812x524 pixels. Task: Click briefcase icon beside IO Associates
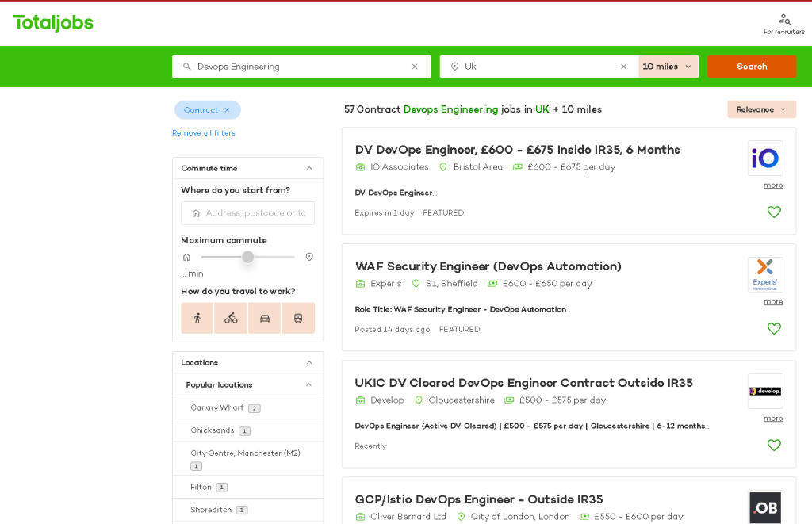tap(361, 167)
